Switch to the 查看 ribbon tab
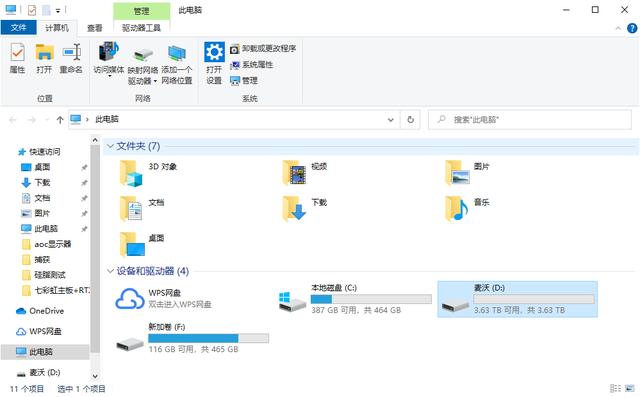This screenshot has width=640, height=397. tap(95, 27)
